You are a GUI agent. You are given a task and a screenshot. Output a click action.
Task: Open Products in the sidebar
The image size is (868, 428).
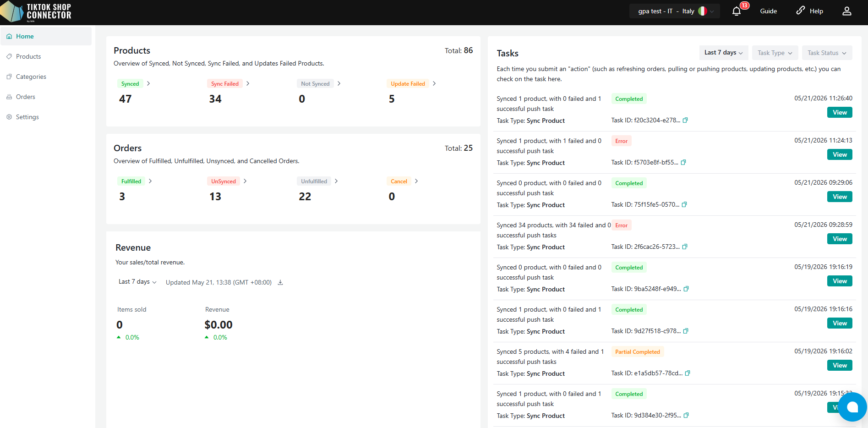[x=46, y=56]
